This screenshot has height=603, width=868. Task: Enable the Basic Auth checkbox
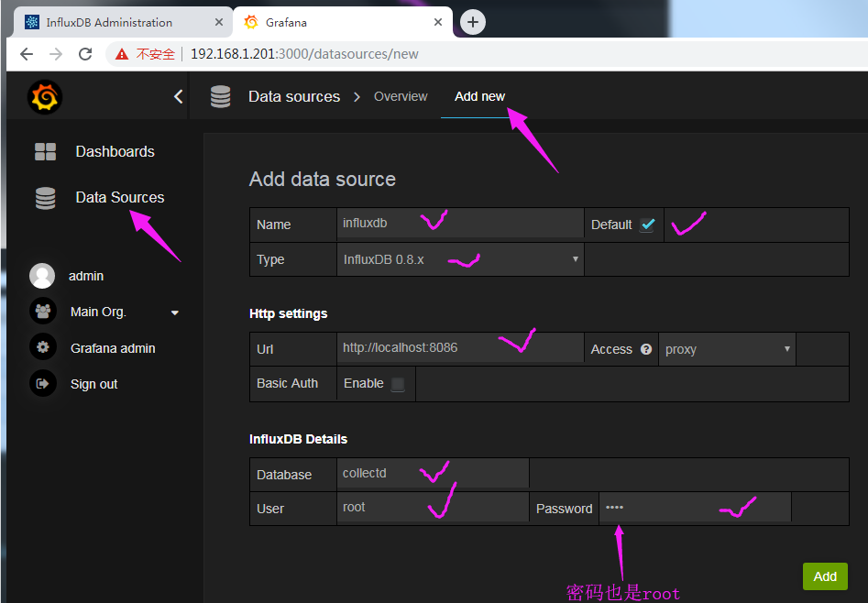coord(398,384)
